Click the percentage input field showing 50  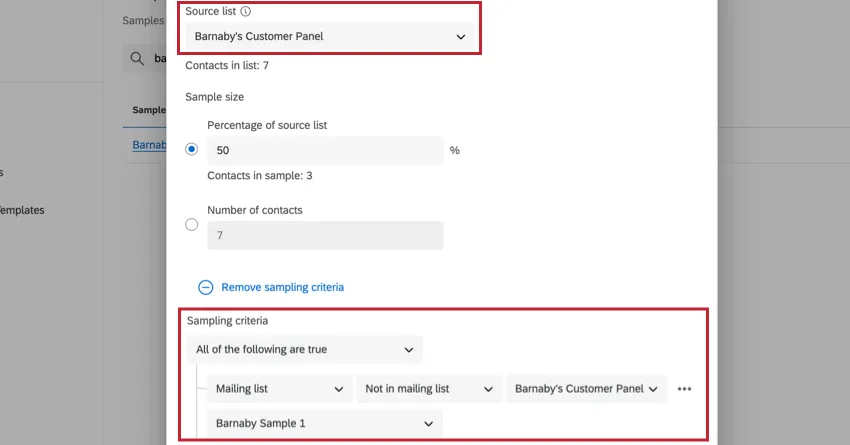point(325,150)
